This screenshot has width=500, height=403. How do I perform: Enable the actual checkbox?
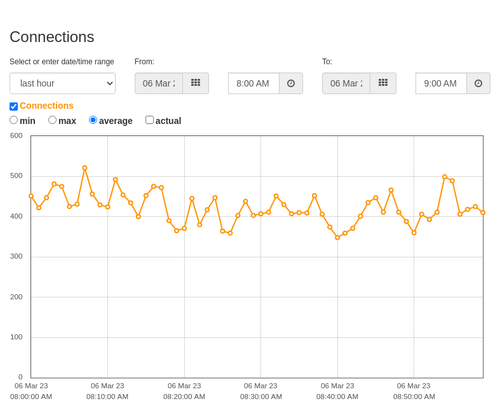click(150, 120)
